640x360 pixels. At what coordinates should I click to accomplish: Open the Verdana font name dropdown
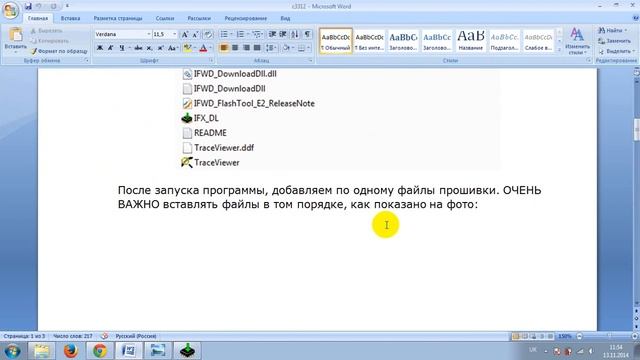pyautogui.click(x=149, y=34)
